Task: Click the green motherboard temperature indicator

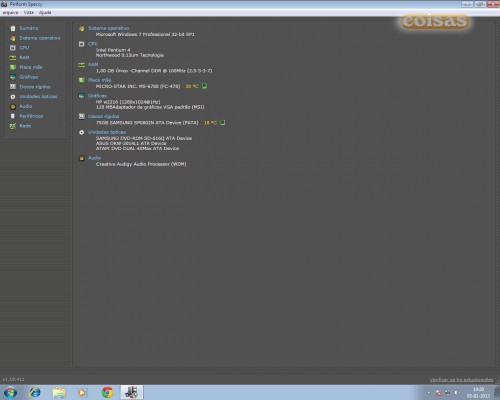Action: [204, 86]
